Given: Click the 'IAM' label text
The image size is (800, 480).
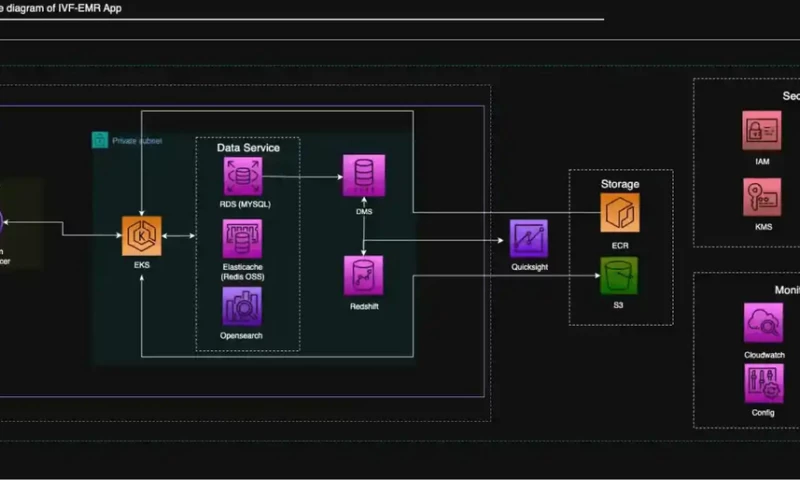Looking at the screenshot, I should [762, 162].
